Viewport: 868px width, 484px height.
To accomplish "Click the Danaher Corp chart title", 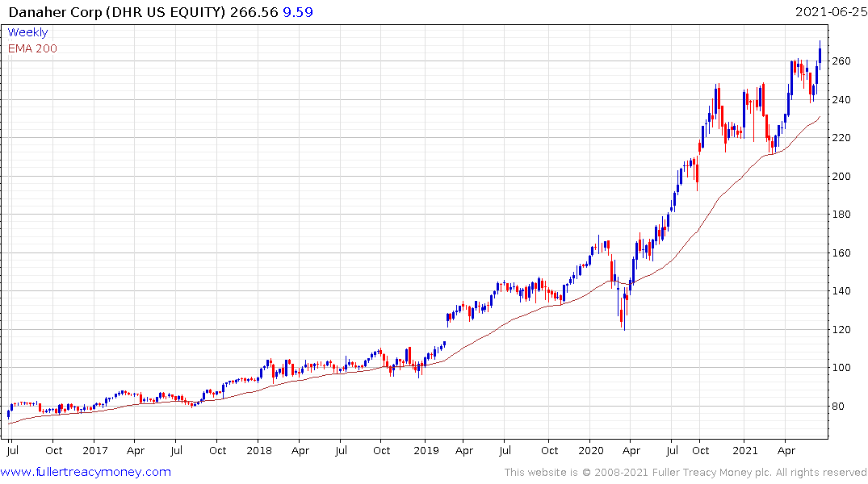I will tap(117, 12).
